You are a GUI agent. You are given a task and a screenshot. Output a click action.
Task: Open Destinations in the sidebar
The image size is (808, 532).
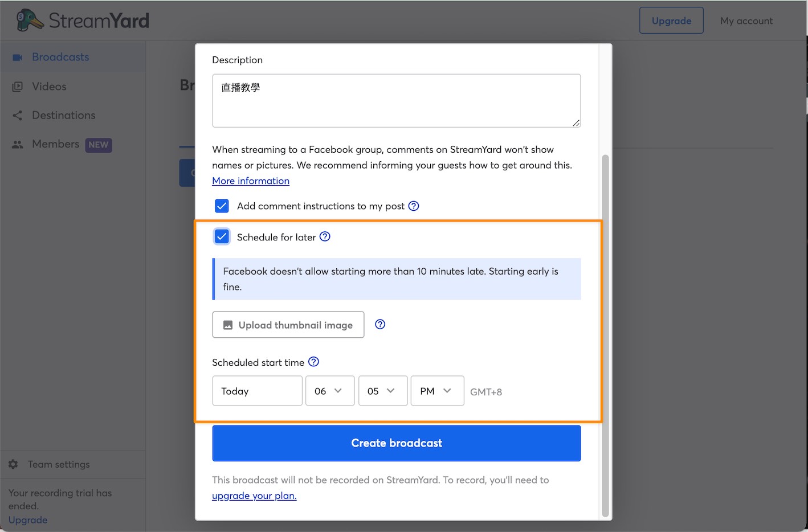(x=64, y=116)
